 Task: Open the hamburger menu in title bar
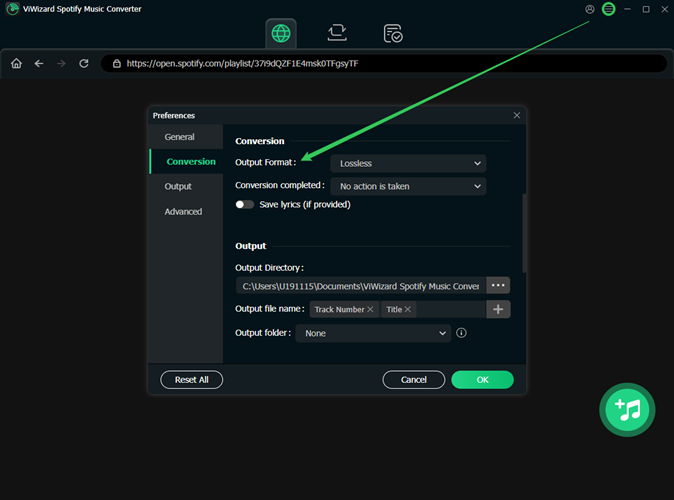(x=608, y=9)
